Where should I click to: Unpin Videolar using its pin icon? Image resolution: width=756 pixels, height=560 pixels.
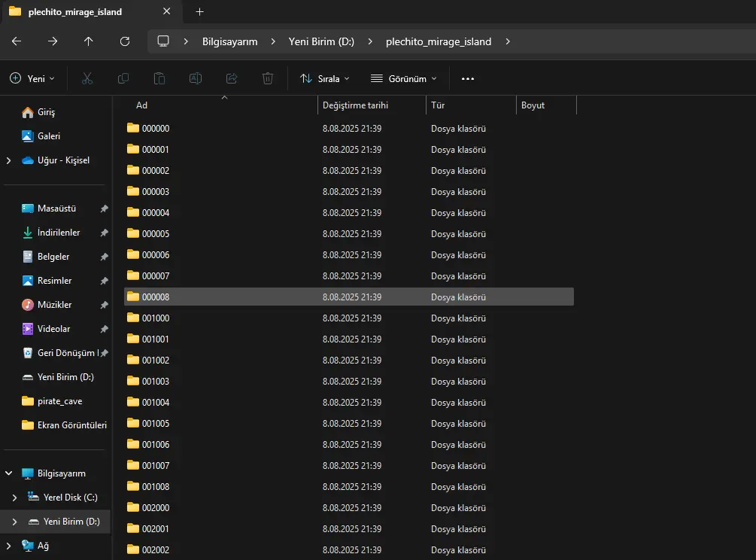(104, 329)
